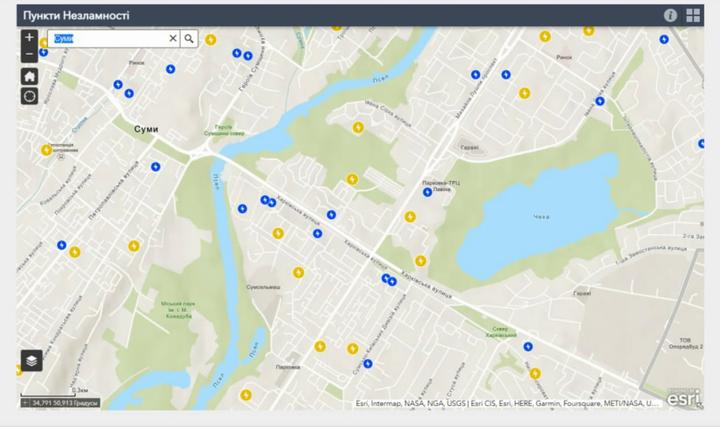Find my location with circle target button
The height and width of the screenshot is (427, 720).
[x=29, y=96]
